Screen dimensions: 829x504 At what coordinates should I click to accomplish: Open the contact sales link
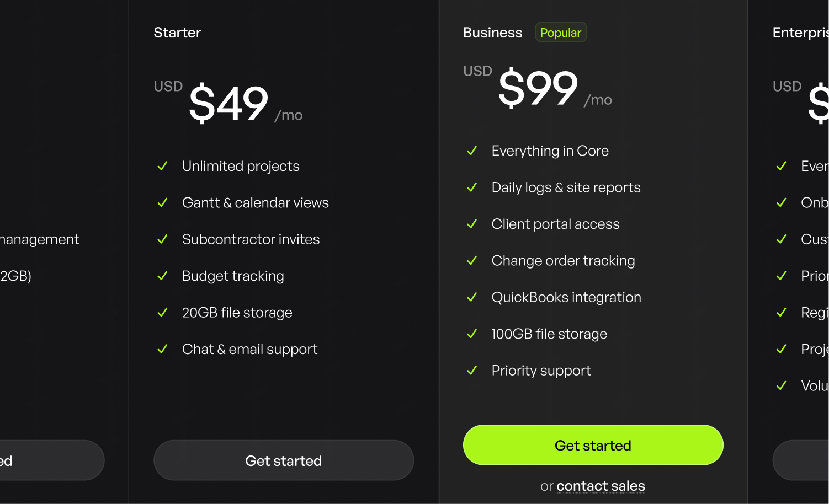pyautogui.click(x=601, y=486)
